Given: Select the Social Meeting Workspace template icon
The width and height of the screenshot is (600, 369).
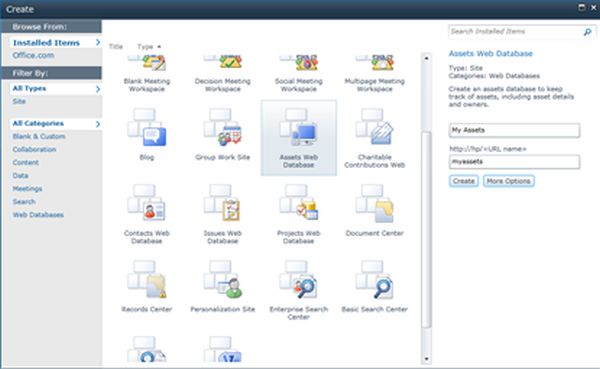Looking at the screenshot, I should click(299, 62).
